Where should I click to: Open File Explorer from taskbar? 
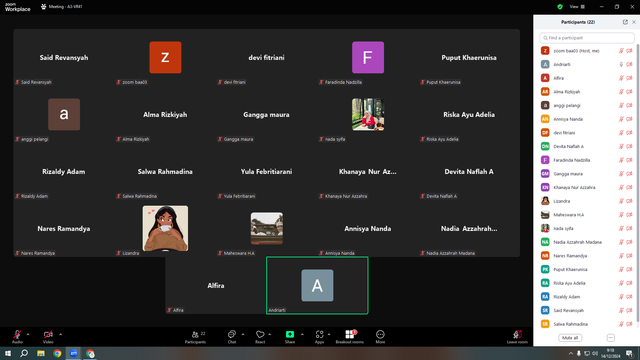(x=41, y=353)
